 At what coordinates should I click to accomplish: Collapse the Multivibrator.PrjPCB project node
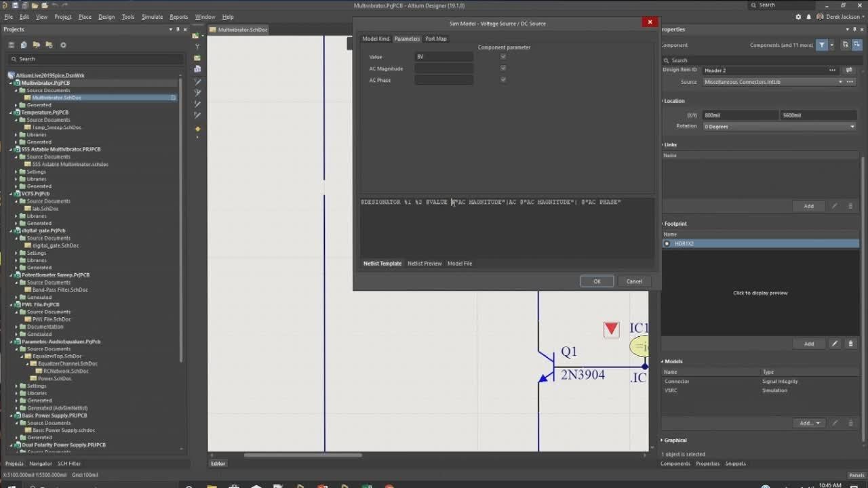pos(12,83)
